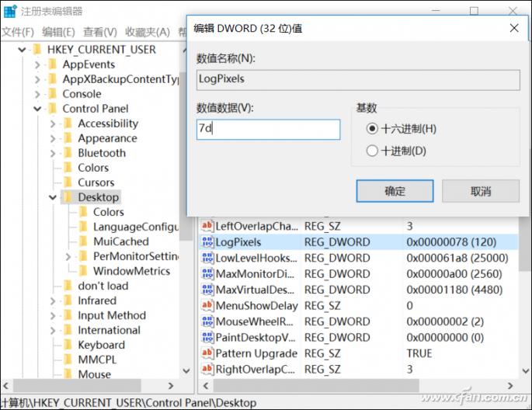Click the status bar registry path
The height and width of the screenshot is (410, 532).
(x=128, y=402)
